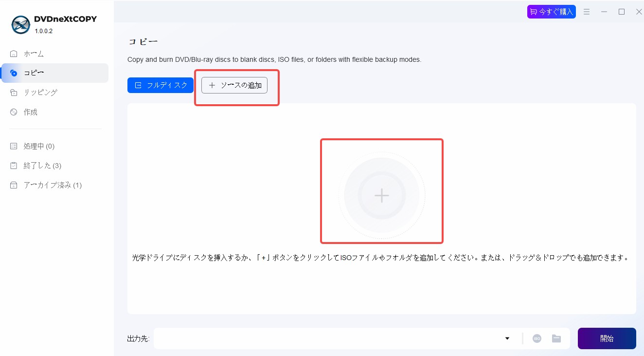Expand the 出力先 dropdown arrow
This screenshot has width=644, height=356.
[507, 338]
